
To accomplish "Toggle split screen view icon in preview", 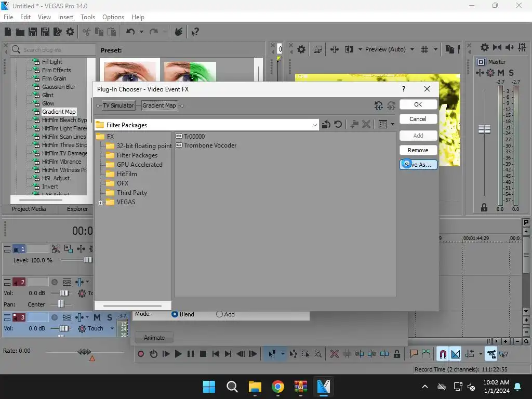I will tap(349, 49).
